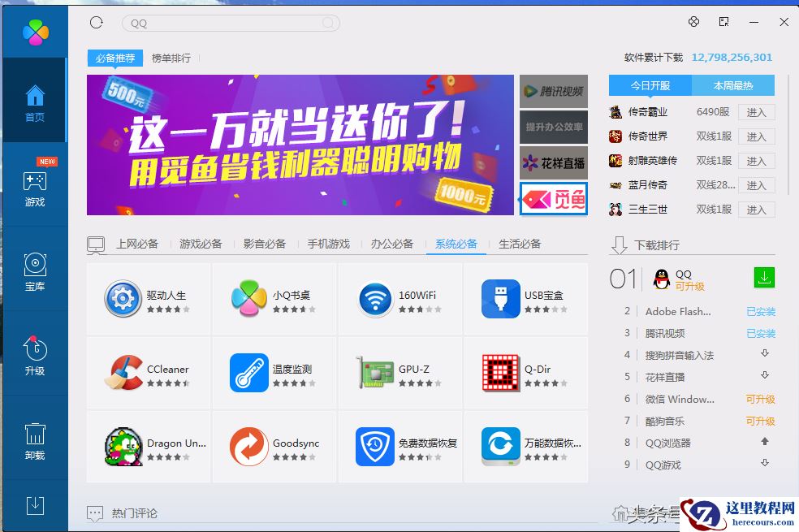Click 进入 button for 传奇世界

pos(756,136)
